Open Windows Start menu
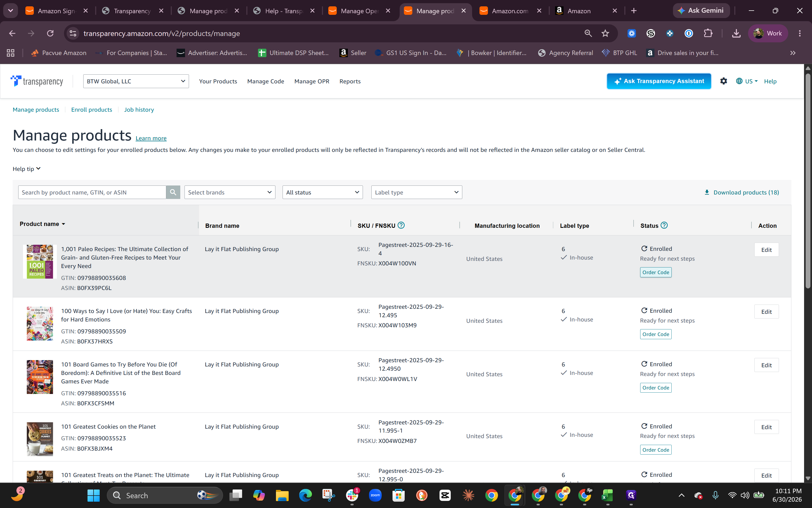 tap(93, 495)
